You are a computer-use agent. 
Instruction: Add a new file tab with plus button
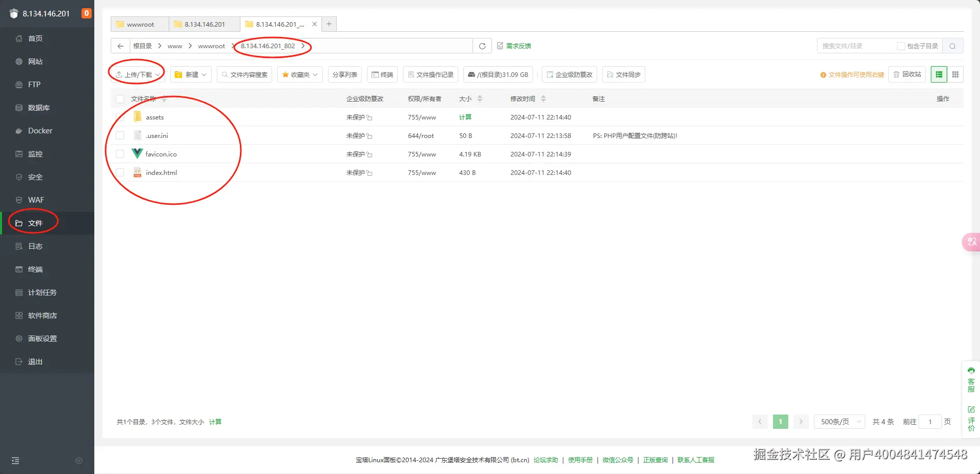coord(329,24)
